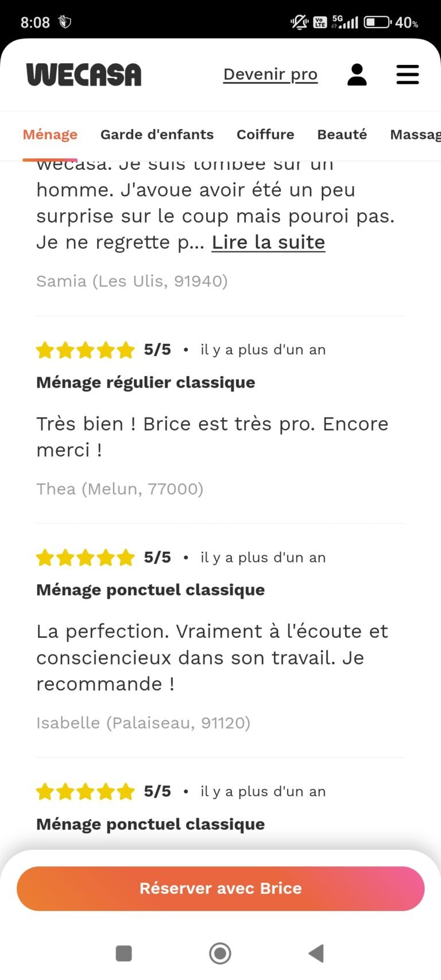The width and height of the screenshot is (441, 980).
Task: Select the Coiffure tab
Action: (265, 134)
